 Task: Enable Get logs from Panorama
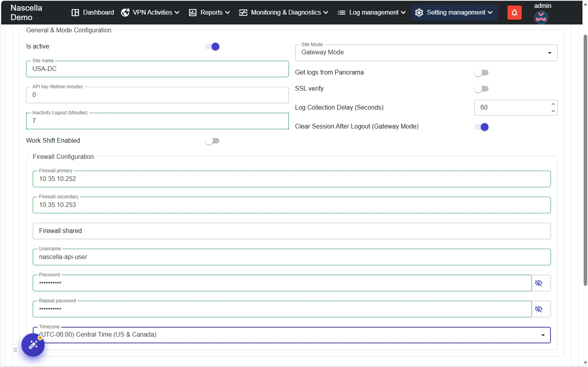[x=481, y=73]
